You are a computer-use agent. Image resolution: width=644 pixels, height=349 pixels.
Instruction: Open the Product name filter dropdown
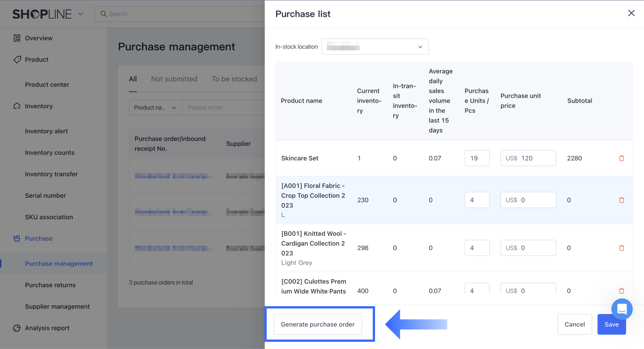[155, 108]
